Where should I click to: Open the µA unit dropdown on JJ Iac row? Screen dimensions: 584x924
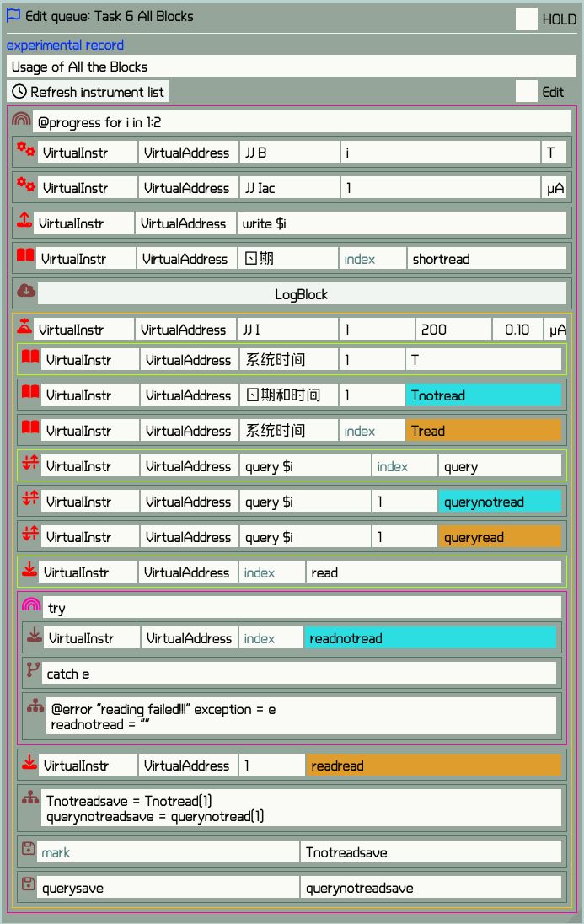click(x=554, y=188)
